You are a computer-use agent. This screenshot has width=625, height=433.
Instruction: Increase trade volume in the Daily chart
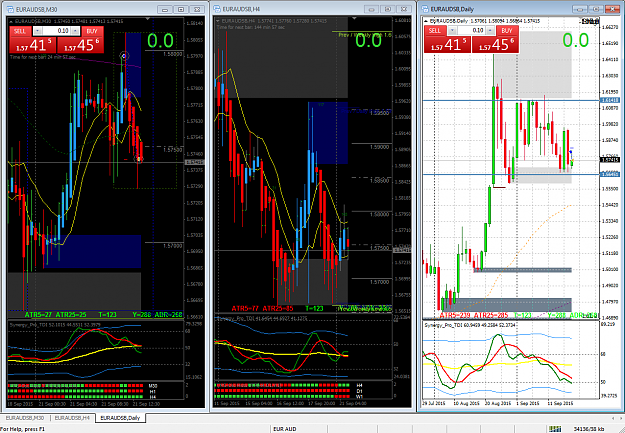pos(490,30)
